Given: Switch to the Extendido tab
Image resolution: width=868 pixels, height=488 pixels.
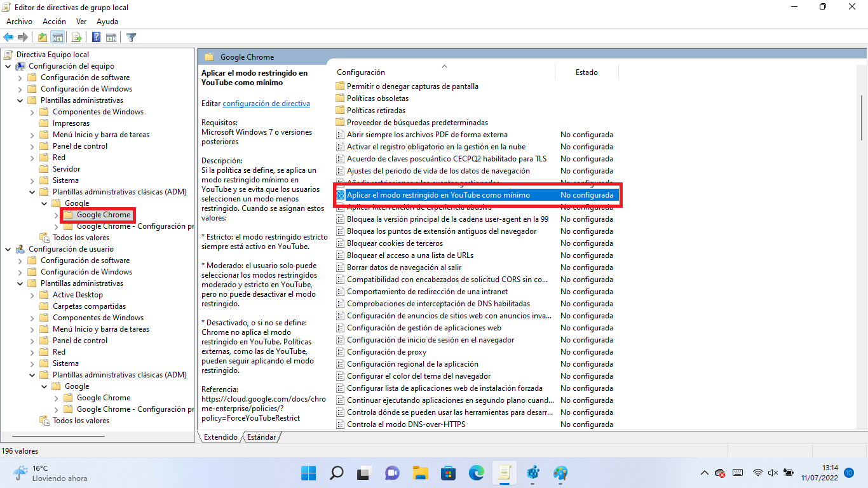Looking at the screenshot, I should click(220, 437).
